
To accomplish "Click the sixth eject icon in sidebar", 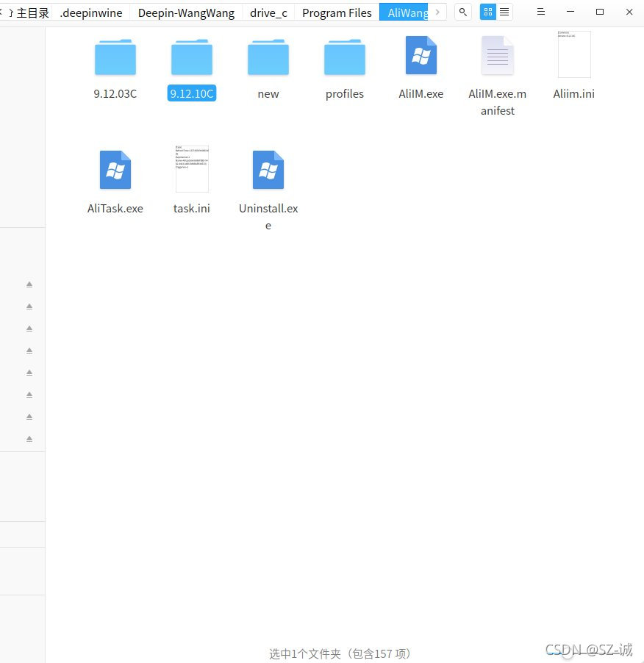I will pos(29,395).
